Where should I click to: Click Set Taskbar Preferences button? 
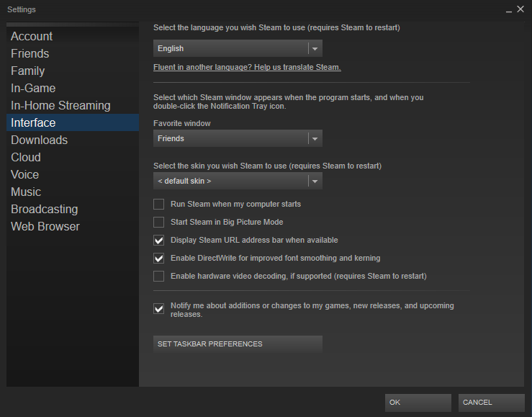pos(238,344)
